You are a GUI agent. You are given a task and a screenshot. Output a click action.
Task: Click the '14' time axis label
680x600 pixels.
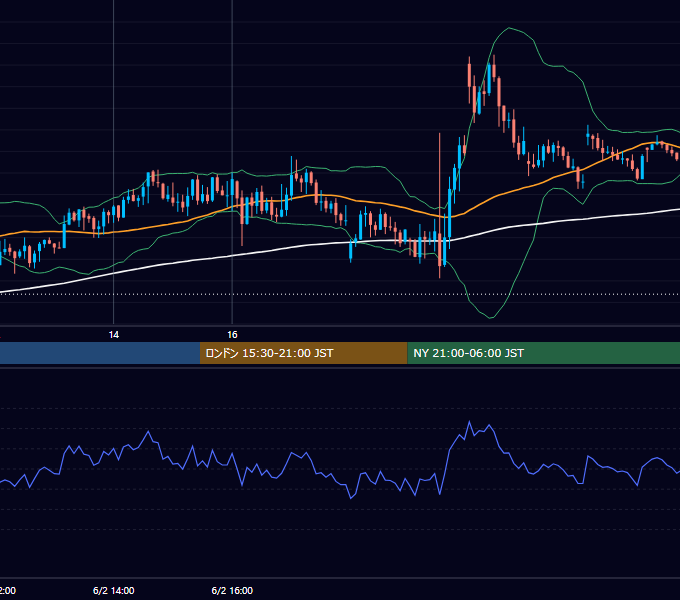(x=114, y=335)
